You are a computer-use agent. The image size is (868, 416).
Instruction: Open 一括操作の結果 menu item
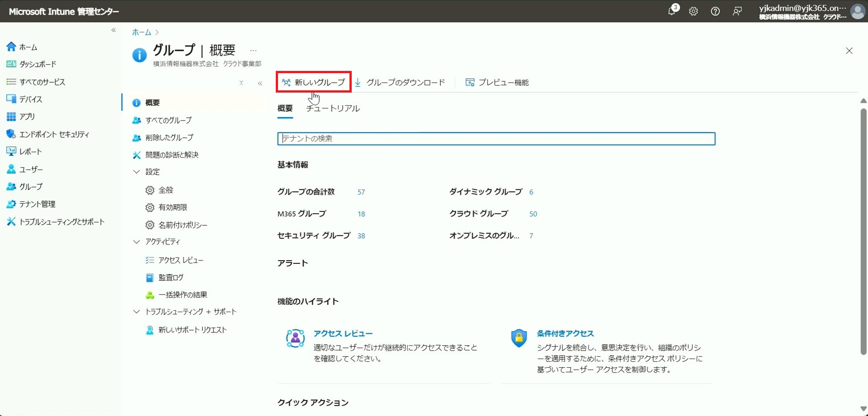tap(183, 295)
